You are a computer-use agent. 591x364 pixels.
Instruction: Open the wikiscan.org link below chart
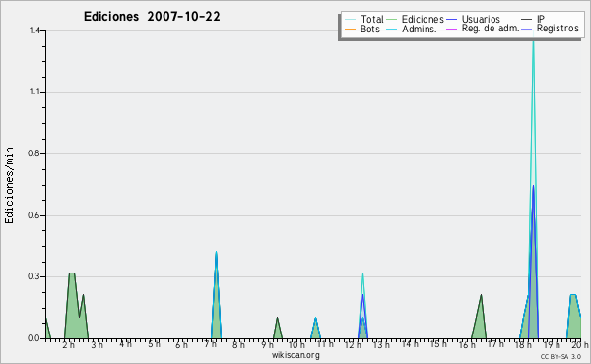[x=295, y=355]
